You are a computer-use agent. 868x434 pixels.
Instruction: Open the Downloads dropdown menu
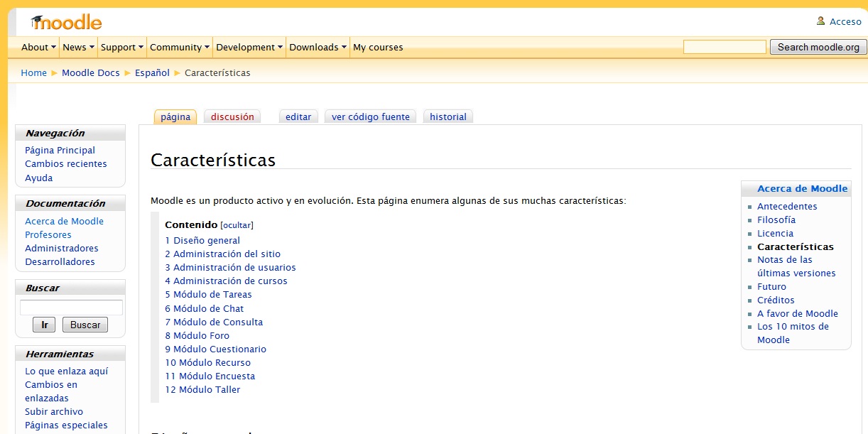318,48
